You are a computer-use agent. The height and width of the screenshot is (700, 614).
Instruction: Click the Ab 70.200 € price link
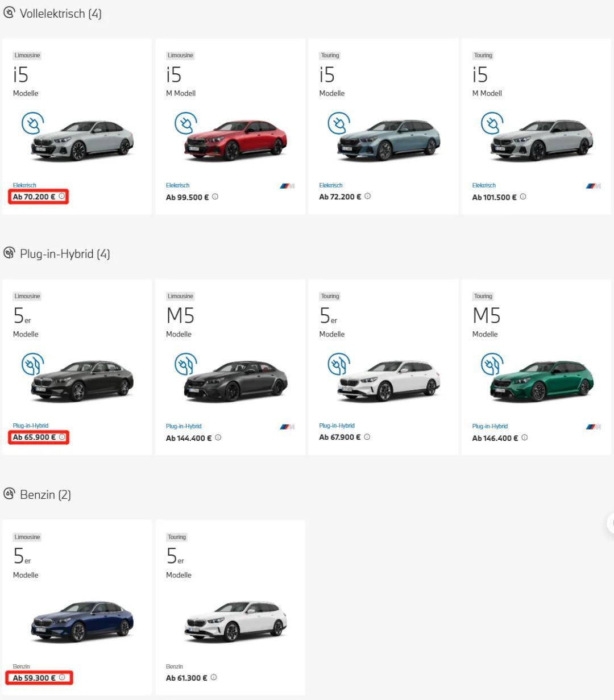point(34,197)
